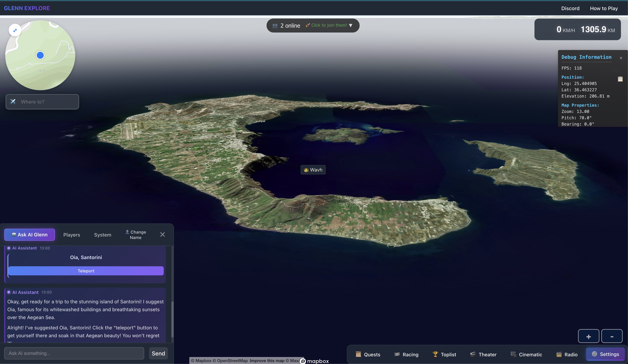Open Racing mode
This screenshot has width=628, height=364.
pyautogui.click(x=406, y=354)
